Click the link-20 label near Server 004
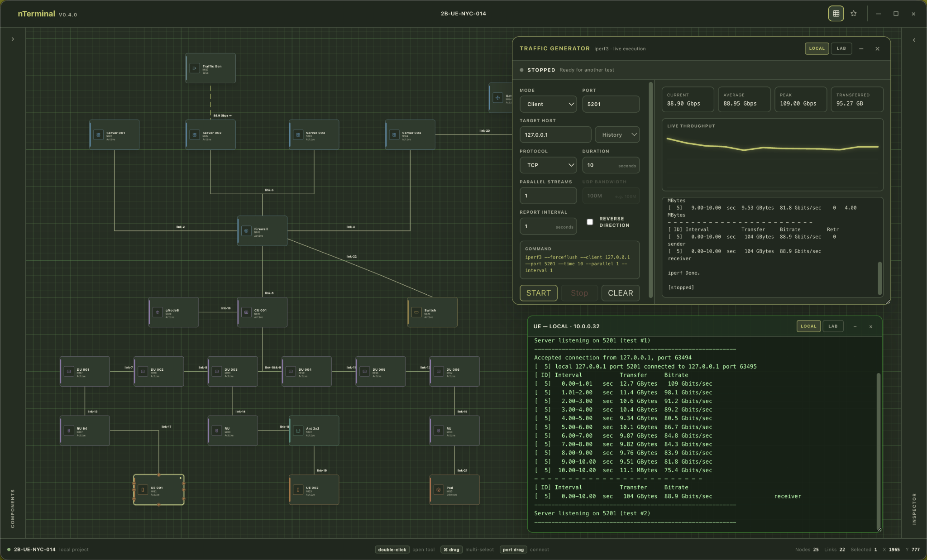The width and height of the screenshot is (927, 560). tap(484, 131)
